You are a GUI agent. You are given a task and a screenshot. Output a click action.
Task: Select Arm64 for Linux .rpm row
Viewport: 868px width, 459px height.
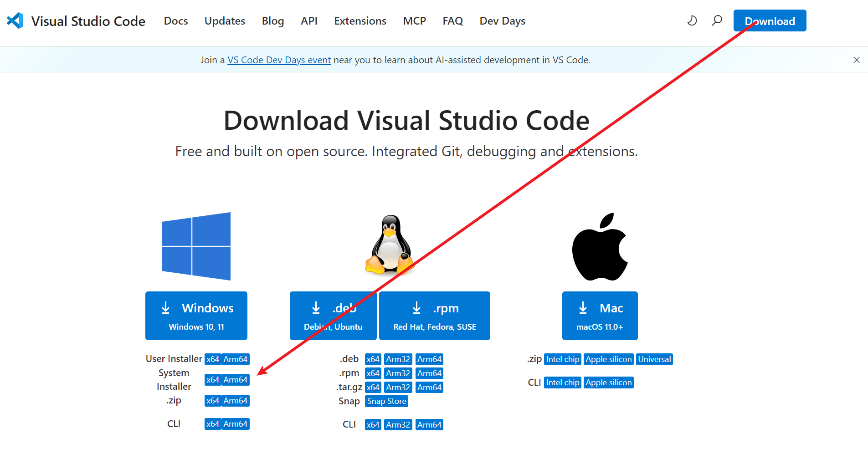(x=429, y=373)
